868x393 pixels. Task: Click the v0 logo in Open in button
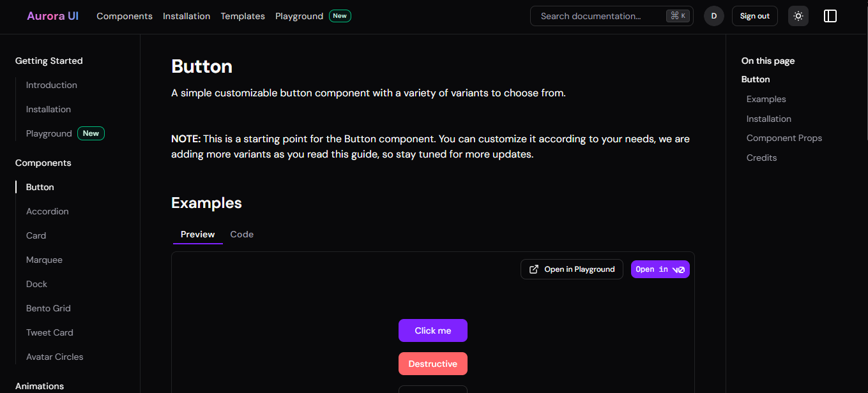(x=679, y=270)
